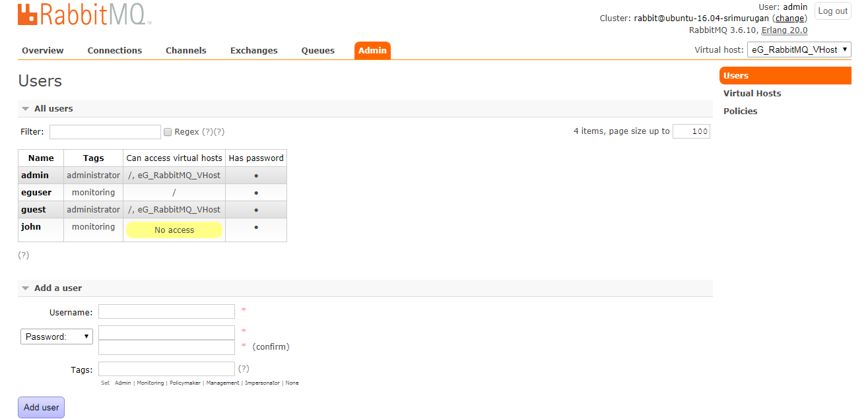Screen dimensions: 868x419
Task: Focus the password confirm input field
Action: 166,348
